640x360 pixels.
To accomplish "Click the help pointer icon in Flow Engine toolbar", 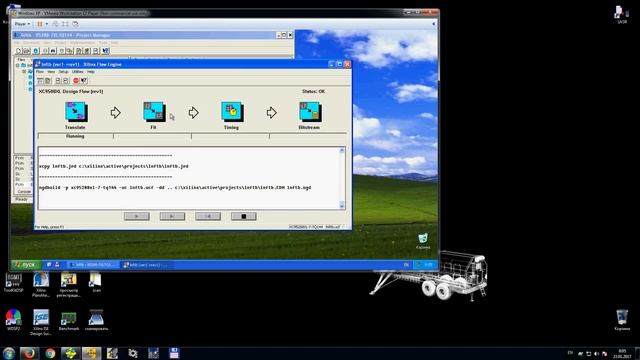I will point(84,81).
